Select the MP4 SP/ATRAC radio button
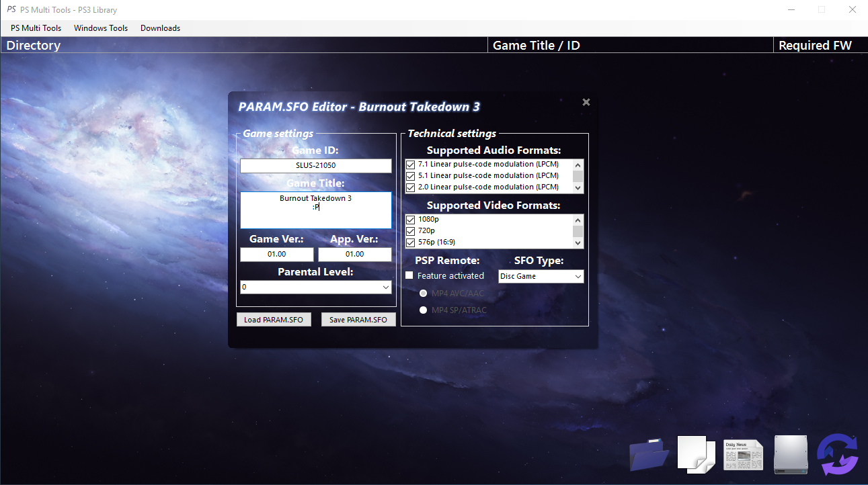Image resolution: width=868 pixels, height=485 pixels. pos(423,310)
